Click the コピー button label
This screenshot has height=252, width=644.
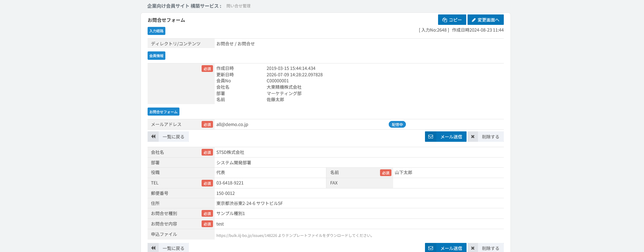[455, 20]
